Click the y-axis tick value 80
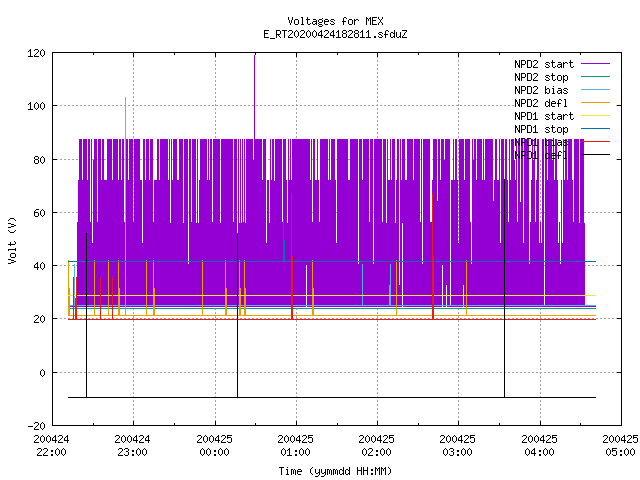The height and width of the screenshot is (480, 640). pyautogui.click(x=39, y=160)
